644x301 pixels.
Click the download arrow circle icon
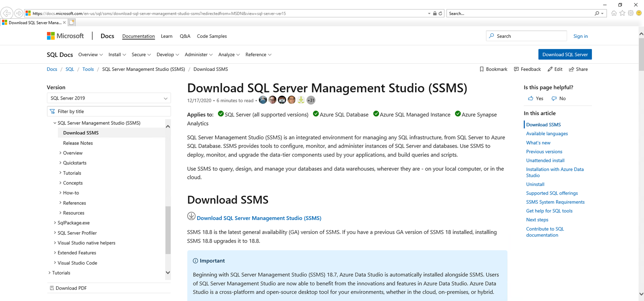coord(191,216)
